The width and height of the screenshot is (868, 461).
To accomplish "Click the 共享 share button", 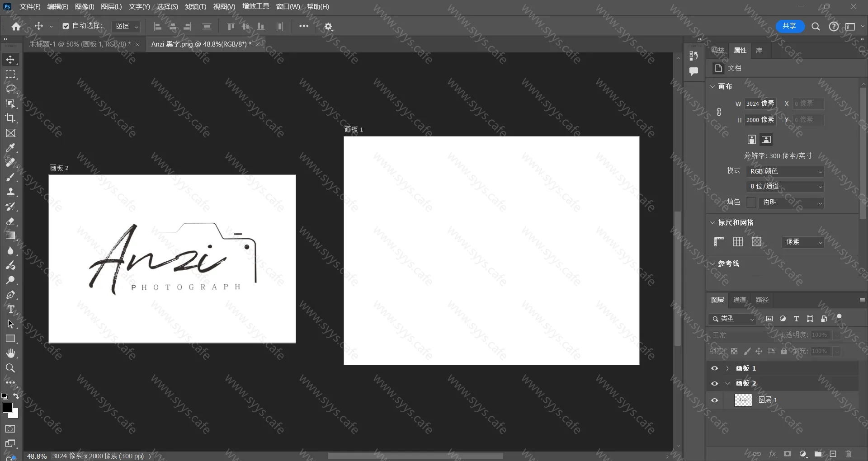I will 790,26.
